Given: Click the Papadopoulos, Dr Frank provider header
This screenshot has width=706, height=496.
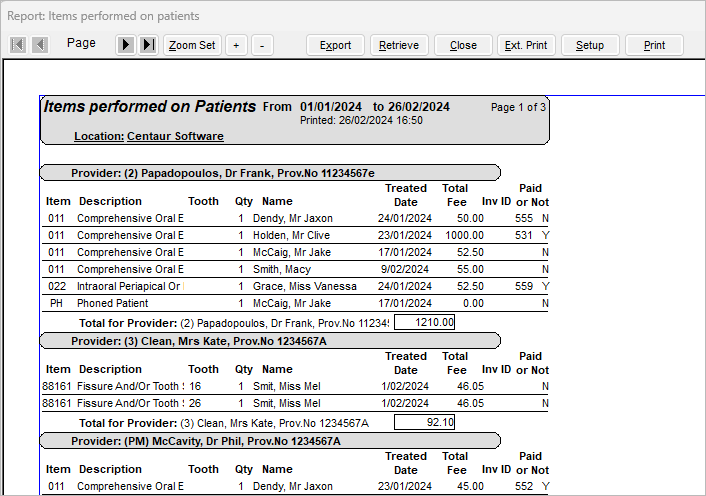Looking at the screenshot, I should [270, 173].
